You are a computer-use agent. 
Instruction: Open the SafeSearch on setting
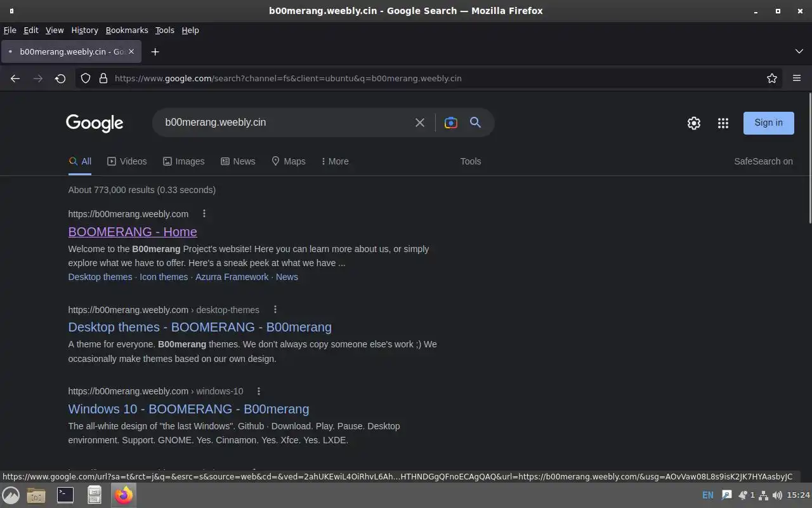click(763, 161)
